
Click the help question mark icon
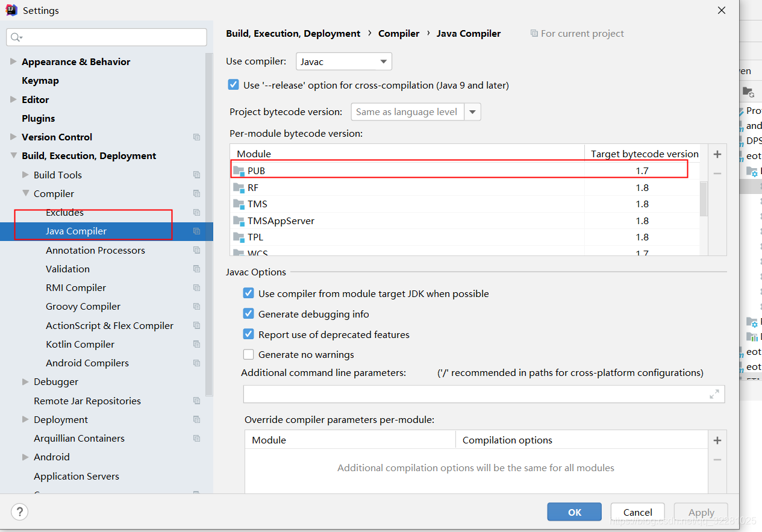tap(19, 512)
